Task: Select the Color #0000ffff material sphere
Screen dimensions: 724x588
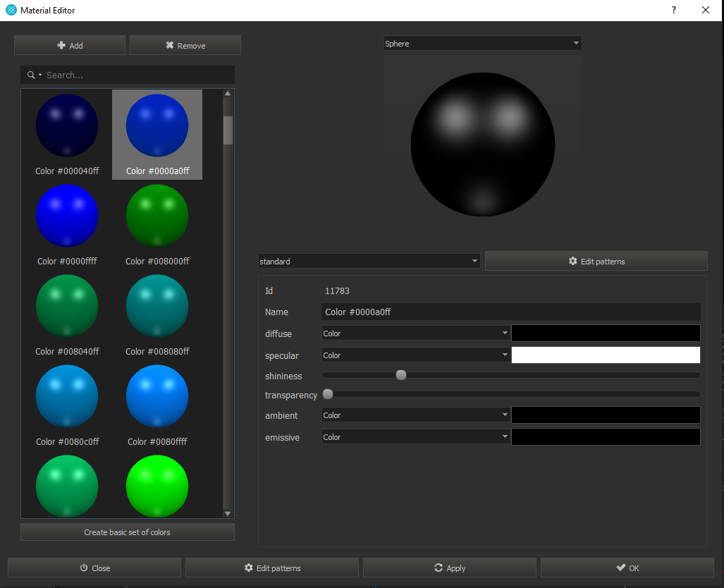Action: (x=67, y=216)
